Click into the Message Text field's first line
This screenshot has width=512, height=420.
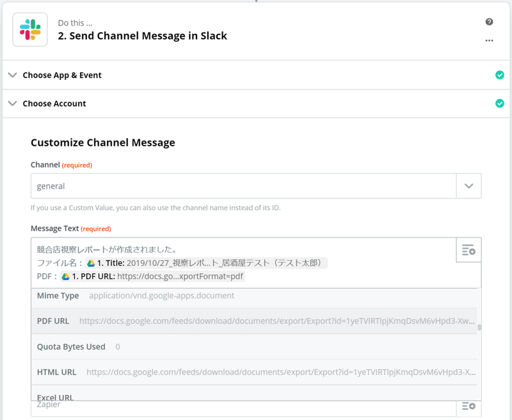107,250
